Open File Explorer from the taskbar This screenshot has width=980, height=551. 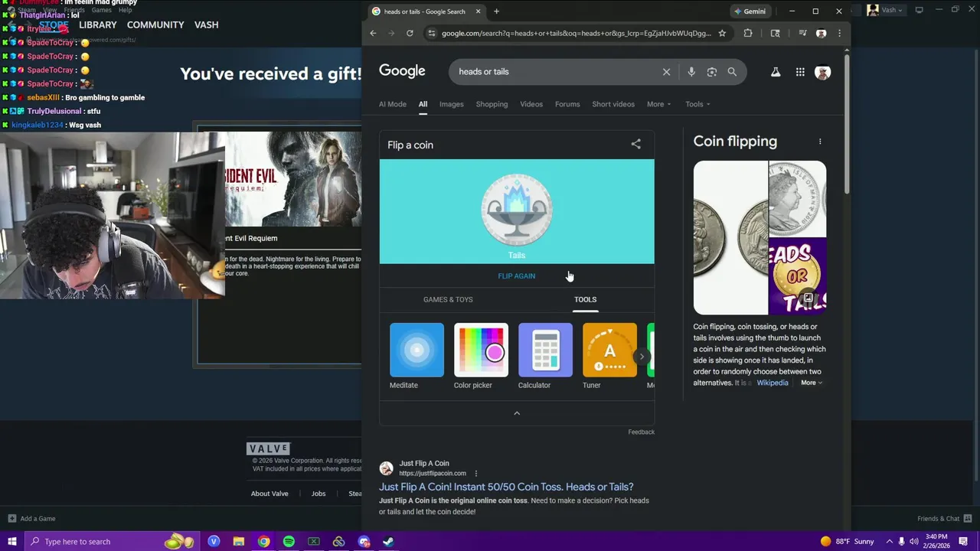click(239, 542)
